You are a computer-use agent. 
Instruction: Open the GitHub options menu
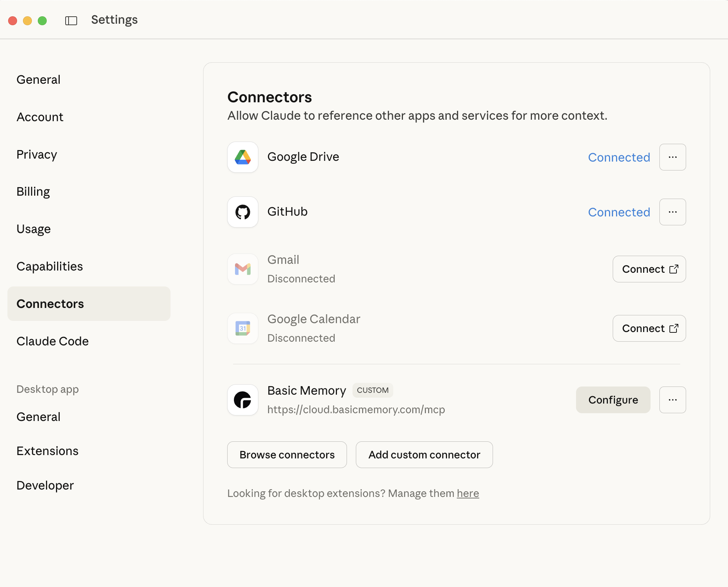pos(672,212)
